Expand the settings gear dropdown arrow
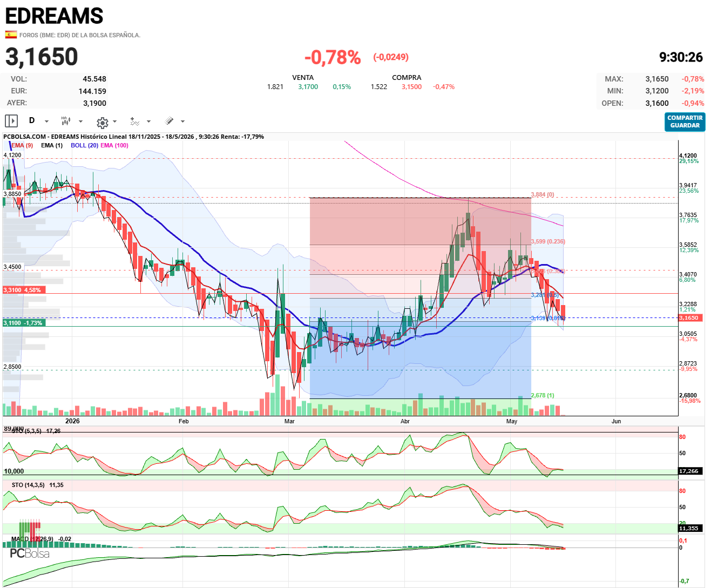This screenshot has width=711, height=588. coord(114,121)
